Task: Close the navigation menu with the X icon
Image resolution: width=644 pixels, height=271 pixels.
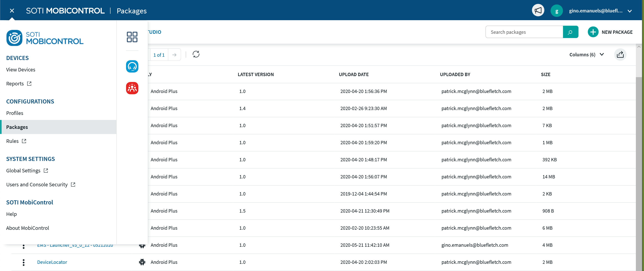Action: tap(12, 10)
